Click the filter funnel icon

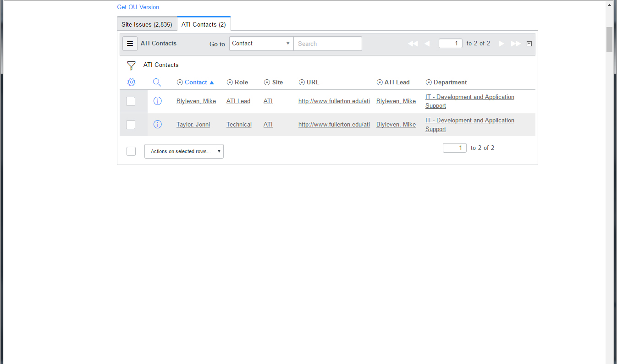[131, 65]
